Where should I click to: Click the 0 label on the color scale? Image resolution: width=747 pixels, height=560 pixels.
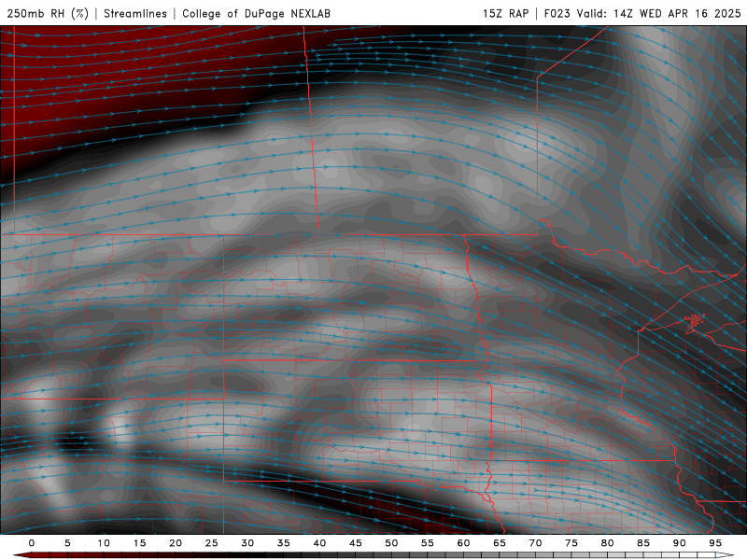pos(32,543)
